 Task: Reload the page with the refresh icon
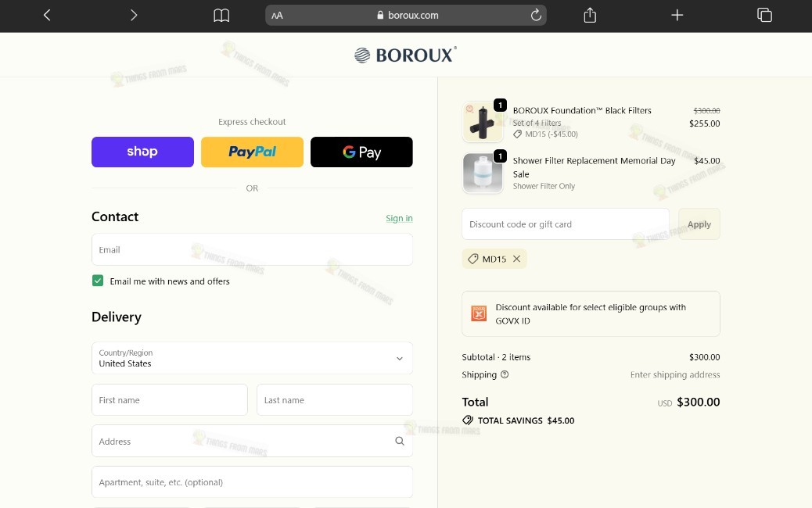(536, 15)
